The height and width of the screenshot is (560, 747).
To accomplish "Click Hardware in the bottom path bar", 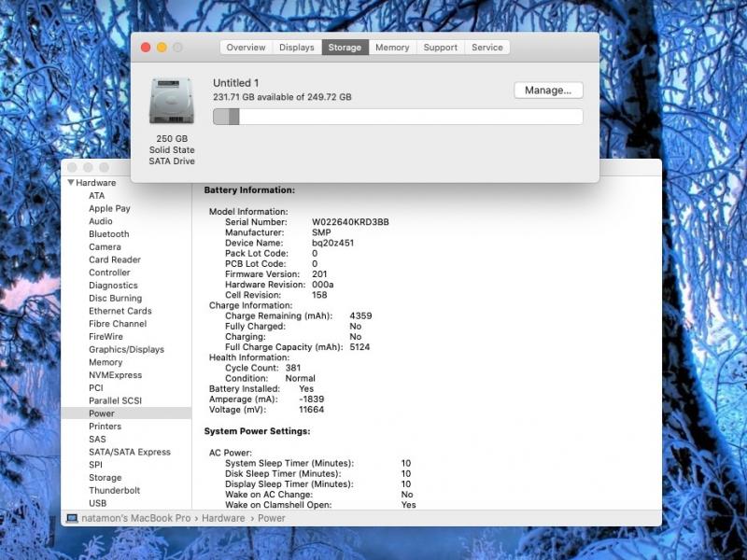I will point(223,518).
